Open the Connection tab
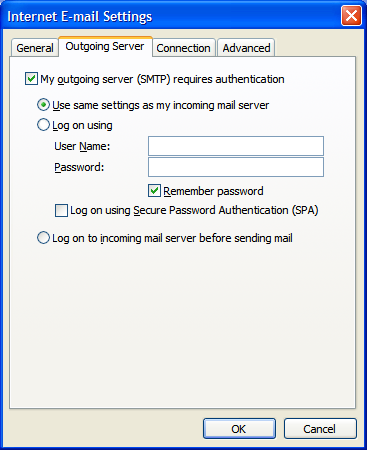The width and height of the screenshot is (367, 450). pos(183,48)
